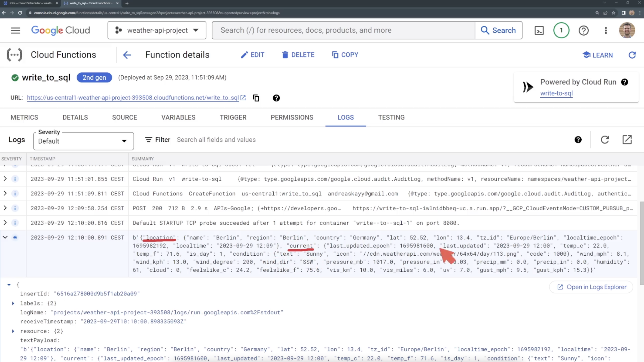Image resolution: width=644 pixels, height=362 pixels.
Task: Refresh the logs list
Action: (x=605, y=140)
